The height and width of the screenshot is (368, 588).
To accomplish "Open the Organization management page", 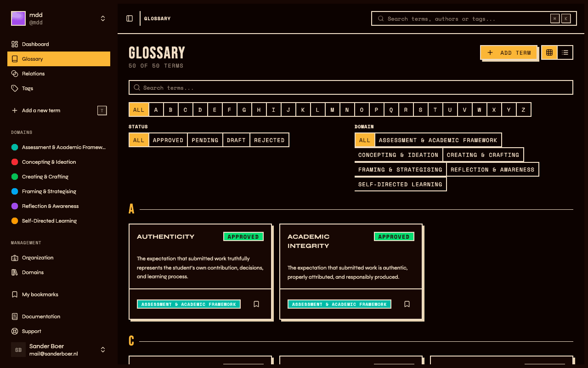I will (38, 257).
